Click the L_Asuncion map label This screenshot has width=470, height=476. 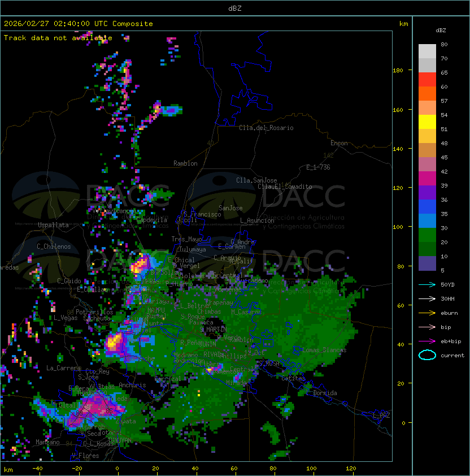tap(257, 220)
